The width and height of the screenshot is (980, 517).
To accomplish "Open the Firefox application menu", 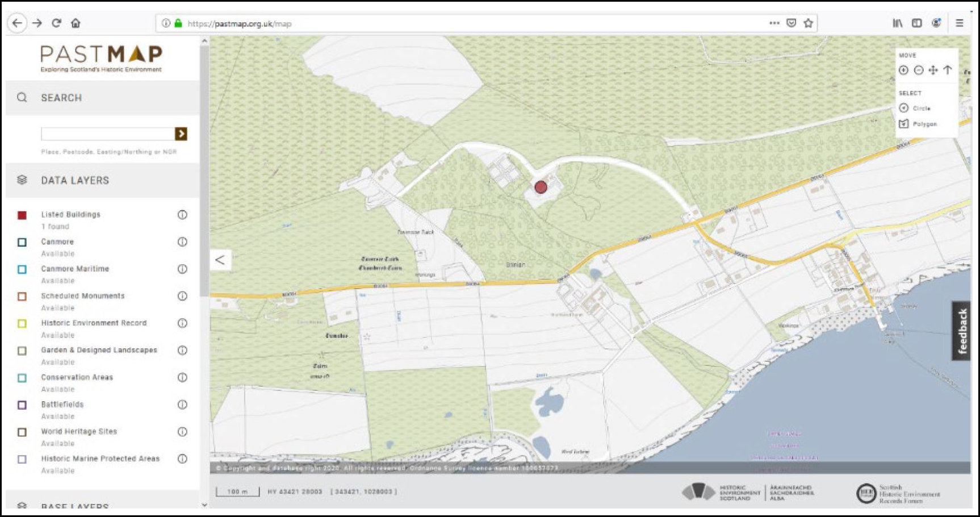I will coord(959,23).
